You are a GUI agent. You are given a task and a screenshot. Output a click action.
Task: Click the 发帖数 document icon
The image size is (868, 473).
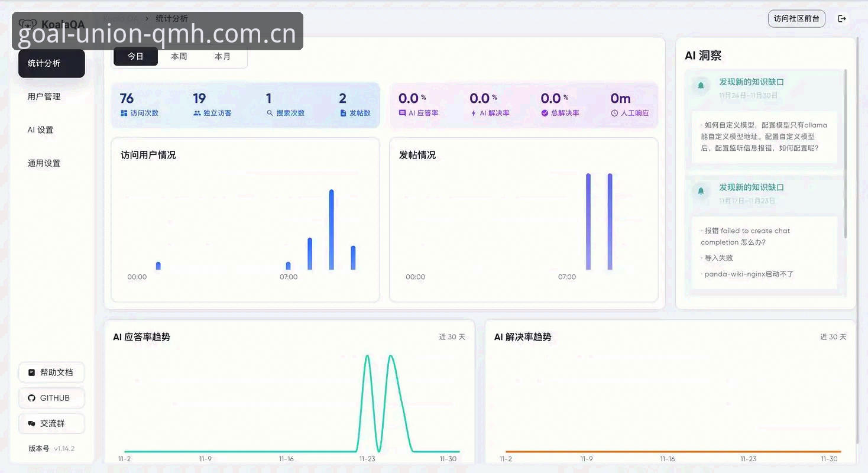[x=343, y=113]
